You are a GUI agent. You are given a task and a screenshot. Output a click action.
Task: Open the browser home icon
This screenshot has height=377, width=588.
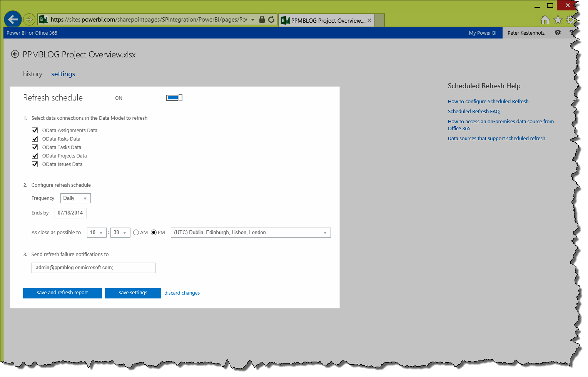click(545, 20)
